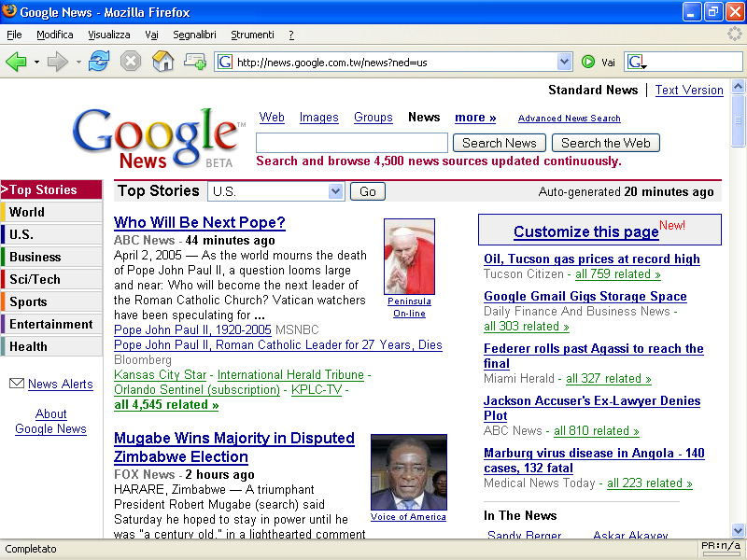Select the World news section
This screenshot has width=747, height=560.
pos(51,213)
